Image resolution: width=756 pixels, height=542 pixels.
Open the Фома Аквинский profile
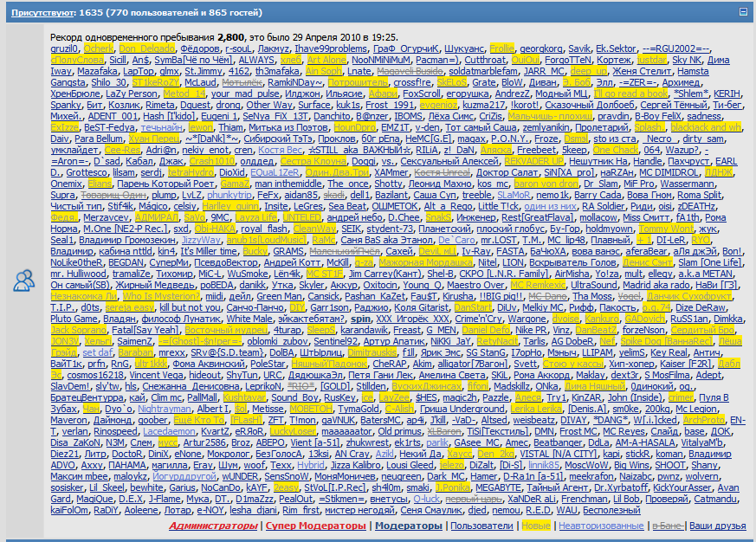tap(209, 364)
